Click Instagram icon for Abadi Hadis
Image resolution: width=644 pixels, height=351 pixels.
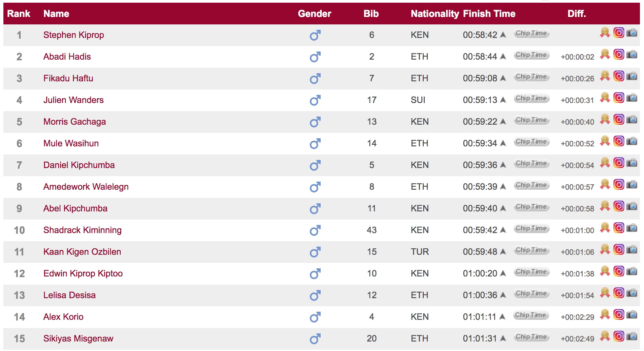(619, 54)
